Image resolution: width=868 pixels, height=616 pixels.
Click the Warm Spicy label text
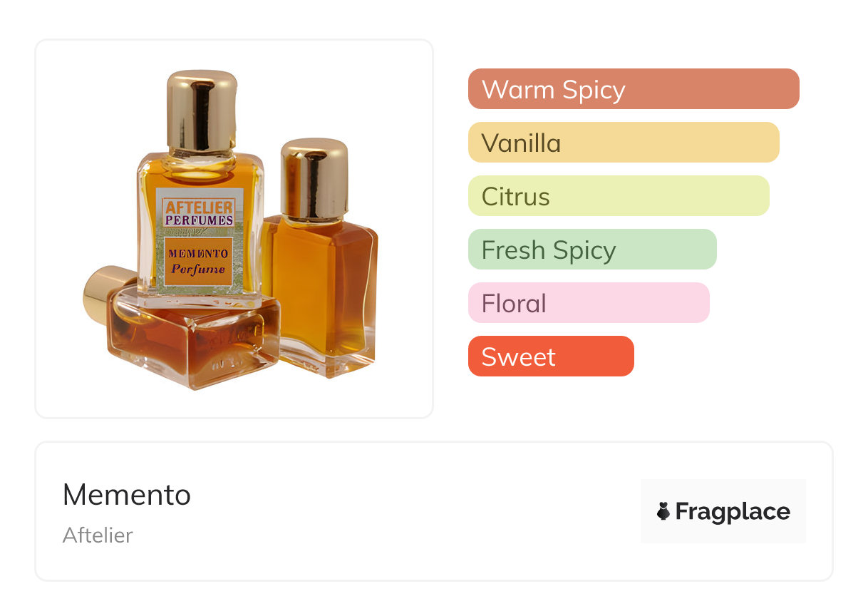554,90
